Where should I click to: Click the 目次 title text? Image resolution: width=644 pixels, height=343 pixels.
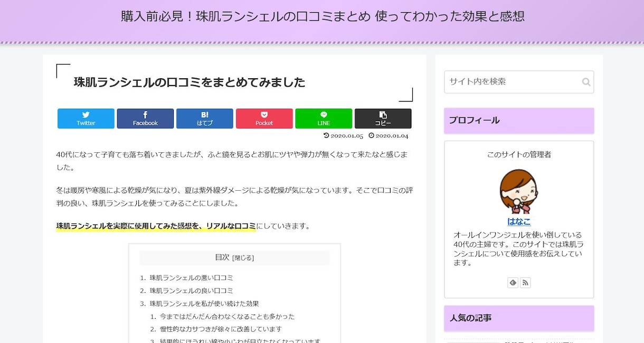click(222, 257)
